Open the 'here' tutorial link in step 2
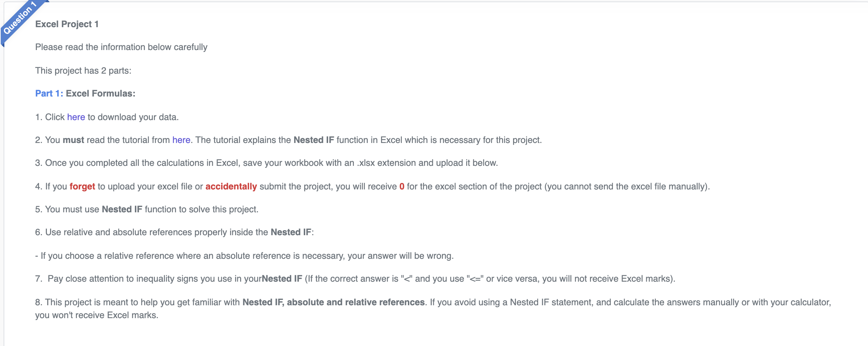The height and width of the screenshot is (346, 868). coord(181,140)
